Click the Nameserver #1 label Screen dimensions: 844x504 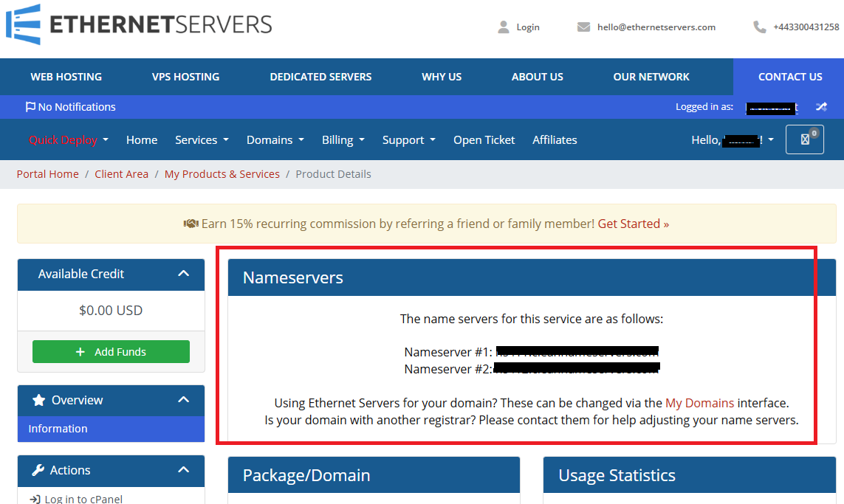click(x=447, y=352)
